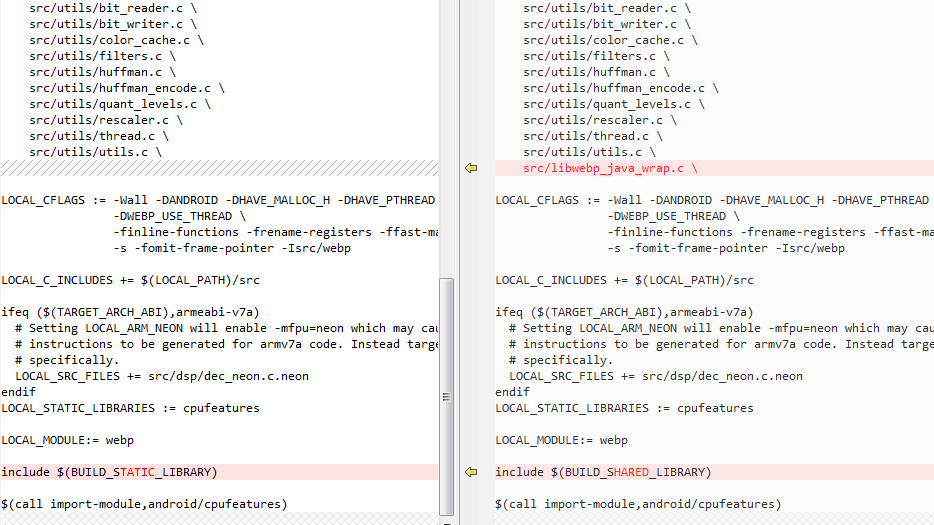
Task: Click the '# Setting LOCAL_ARM_NEON' comment in the left pane
Action: click(x=226, y=328)
